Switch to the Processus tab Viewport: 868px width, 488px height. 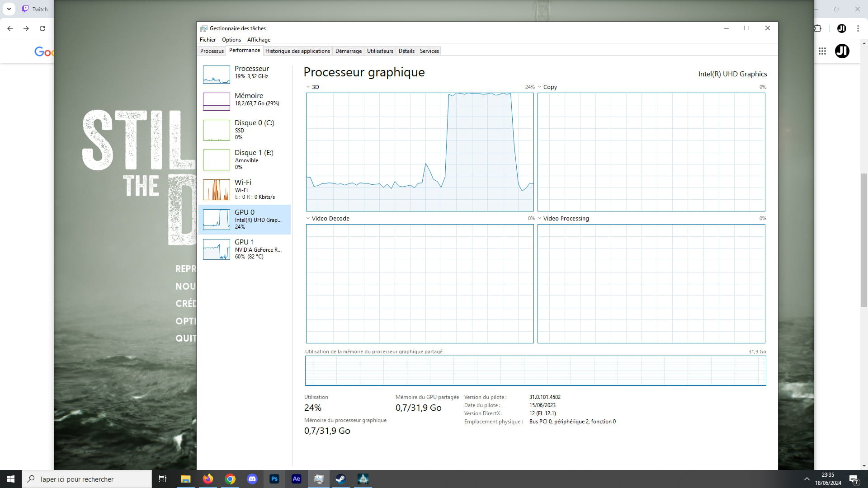pyautogui.click(x=212, y=51)
